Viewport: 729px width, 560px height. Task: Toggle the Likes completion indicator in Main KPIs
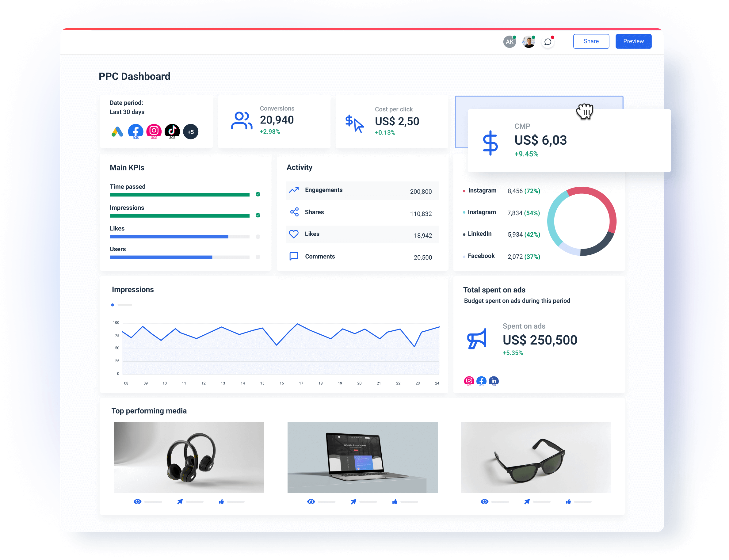pos(258,237)
